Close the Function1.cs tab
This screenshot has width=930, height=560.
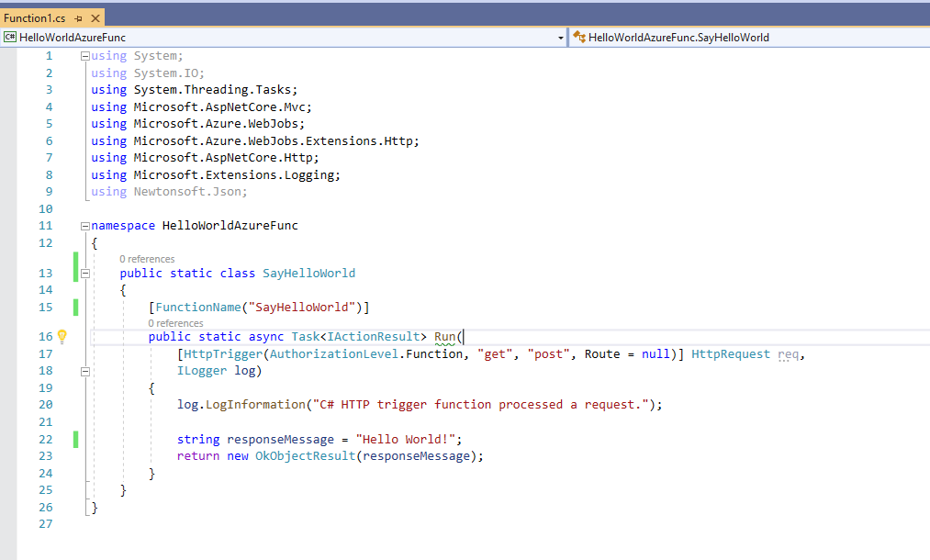(95, 18)
